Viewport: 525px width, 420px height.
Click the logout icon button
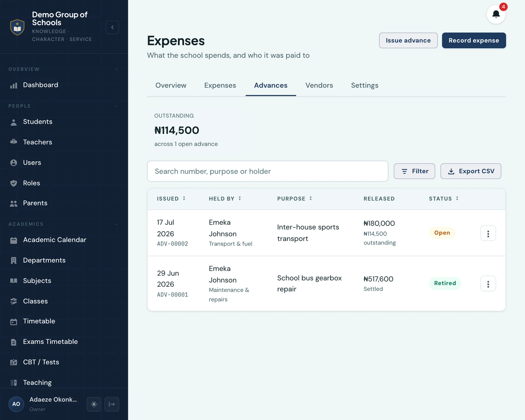pos(112,404)
